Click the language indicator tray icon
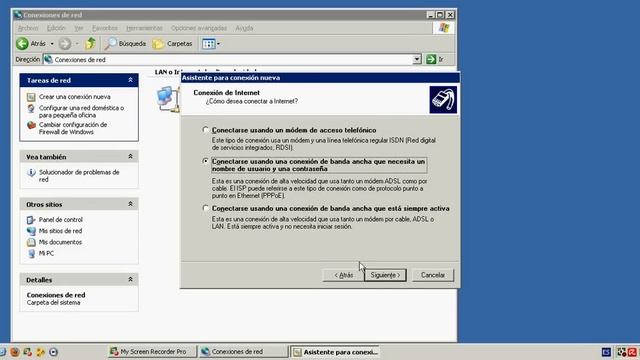The width and height of the screenshot is (640, 360). [607, 352]
